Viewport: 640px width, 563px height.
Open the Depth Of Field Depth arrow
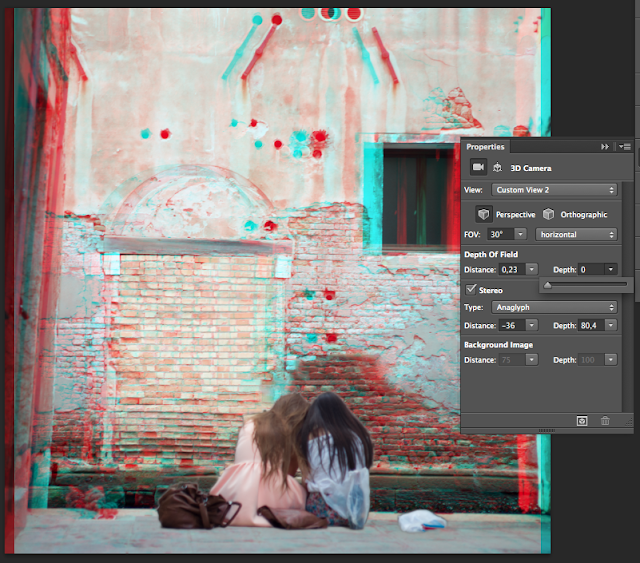click(611, 269)
